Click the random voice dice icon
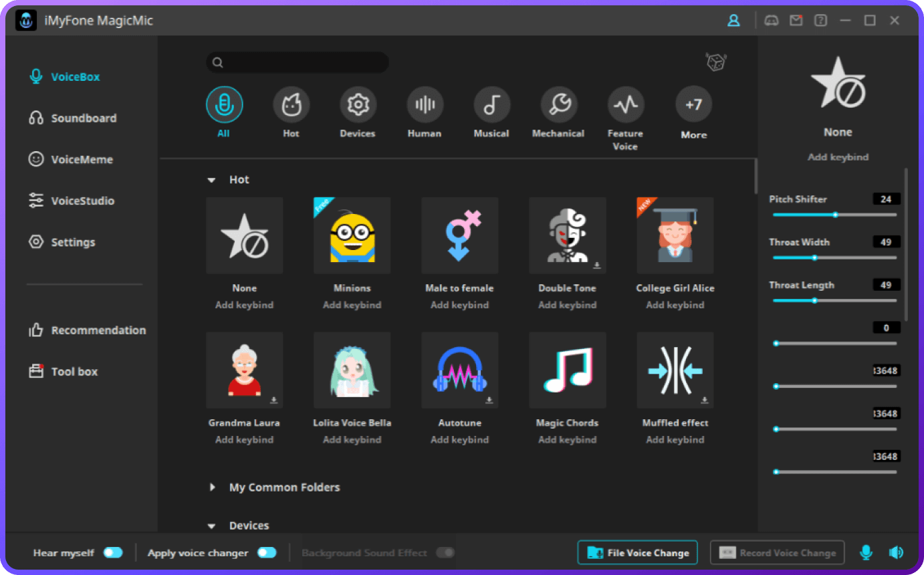This screenshot has height=575, width=924. [x=716, y=62]
